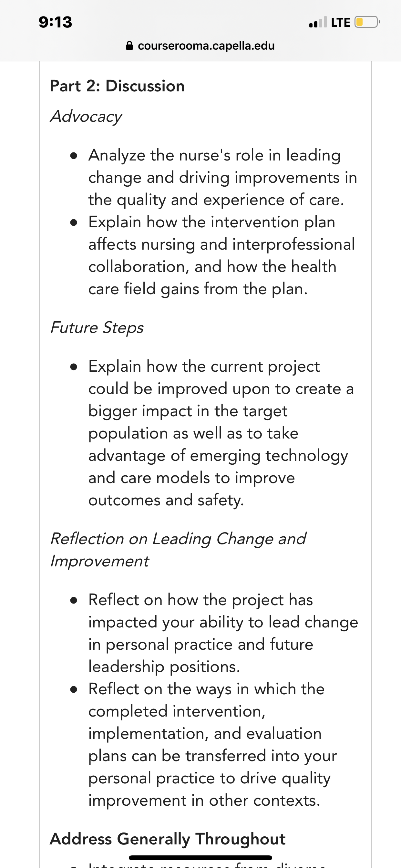Tap the bullet beside Reflect on how the project
The height and width of the screenshot is (868, 401).
[74, 601]
